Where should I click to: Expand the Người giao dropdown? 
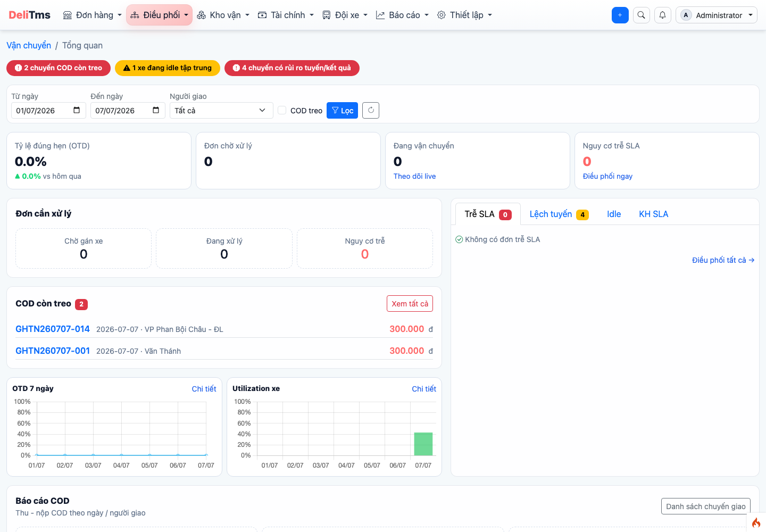pyautogui.click(x=221, y=110)
